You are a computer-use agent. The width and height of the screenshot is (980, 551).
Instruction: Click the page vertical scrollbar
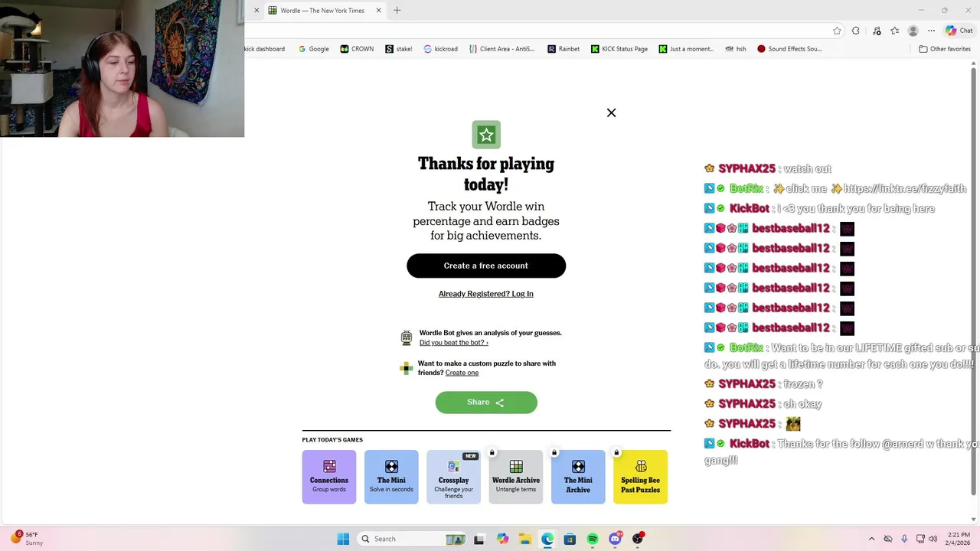[x=974, y=282]
